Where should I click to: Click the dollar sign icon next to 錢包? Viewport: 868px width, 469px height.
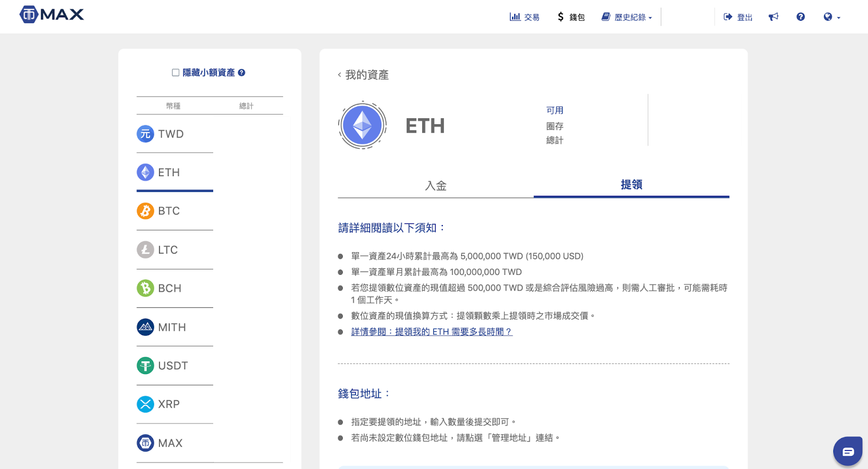[561, 17]
